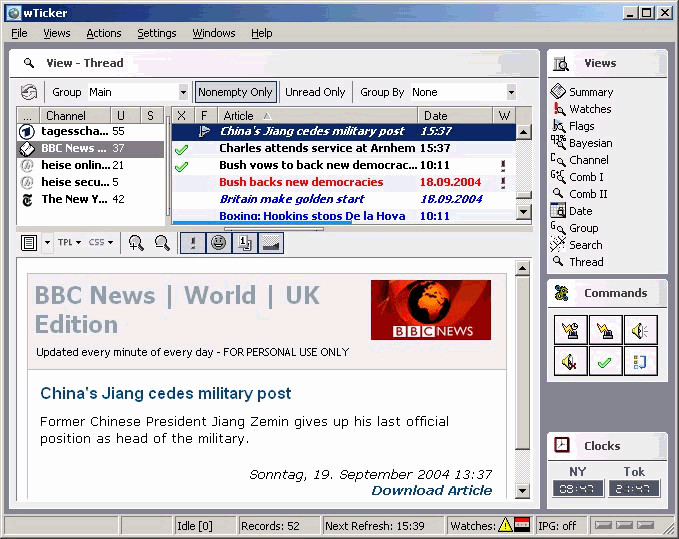Image resolution: width=679 pixels, height=539 pixels.
Task: Click flag icon on China's Jiang row
Action: [x=204, y=131]
